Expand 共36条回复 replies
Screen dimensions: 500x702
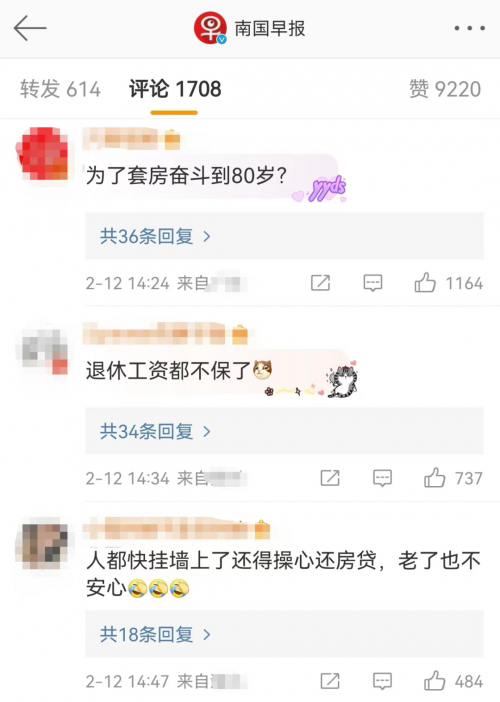click(284, 236)
